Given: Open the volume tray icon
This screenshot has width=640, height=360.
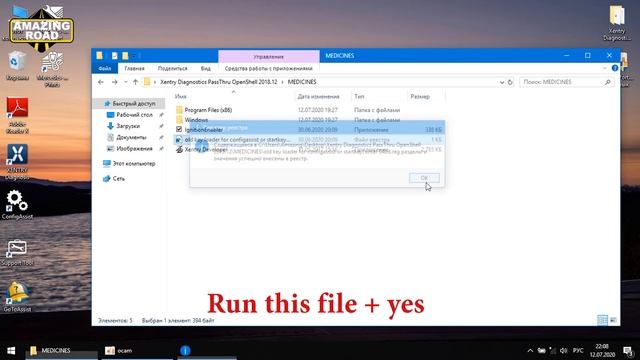Looking at the screenshot, I should (x=563, y=351).
